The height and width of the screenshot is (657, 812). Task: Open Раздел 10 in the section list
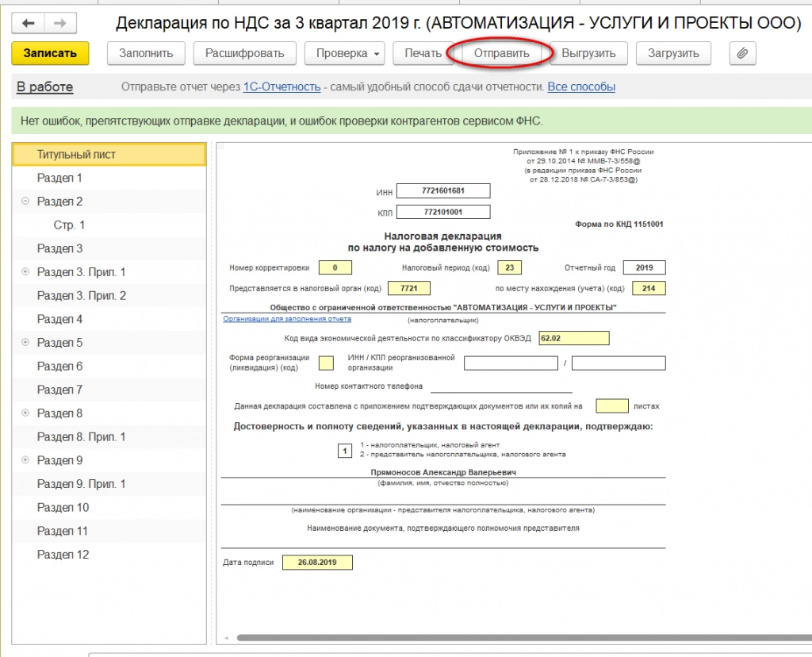(109, 508)
